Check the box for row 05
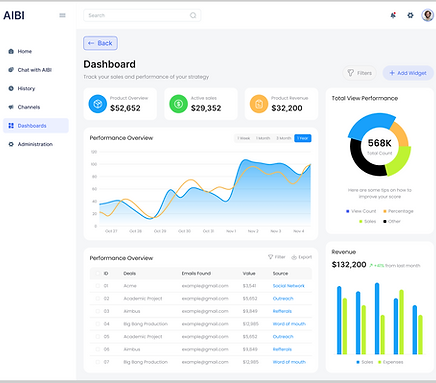This screenshot has width=436, height=383. coord(98,336)
